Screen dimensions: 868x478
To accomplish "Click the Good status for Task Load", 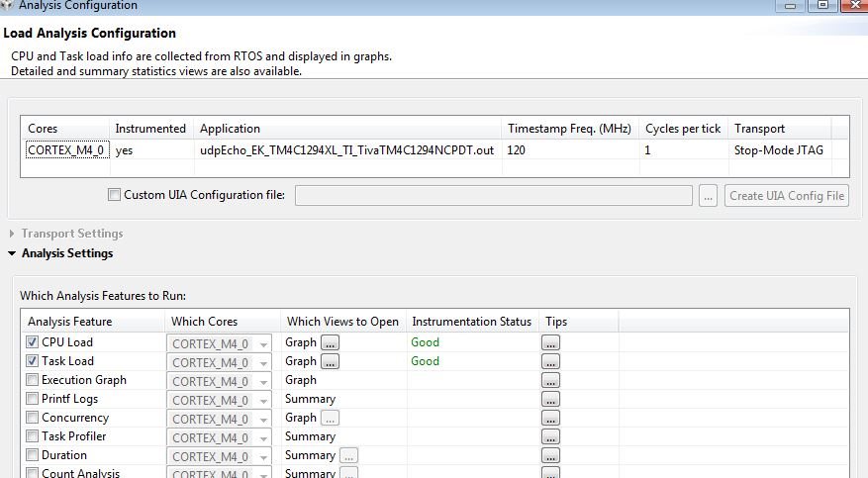I will coord(426,360).
